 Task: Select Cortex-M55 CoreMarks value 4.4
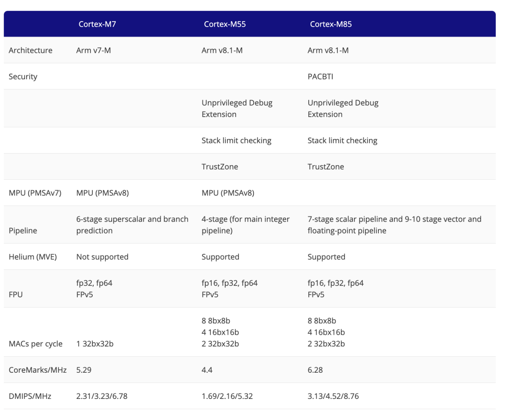coord(207,370)
